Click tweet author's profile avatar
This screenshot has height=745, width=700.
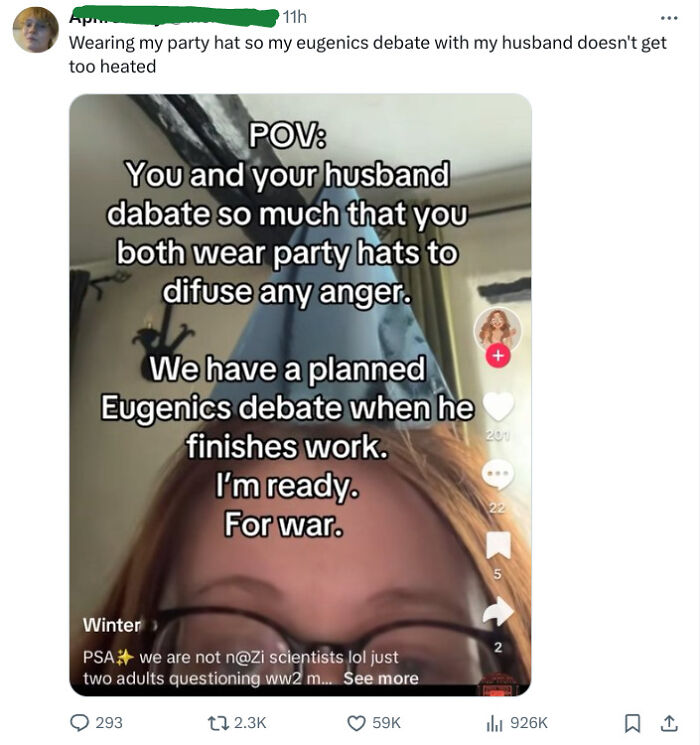[36, 30]
